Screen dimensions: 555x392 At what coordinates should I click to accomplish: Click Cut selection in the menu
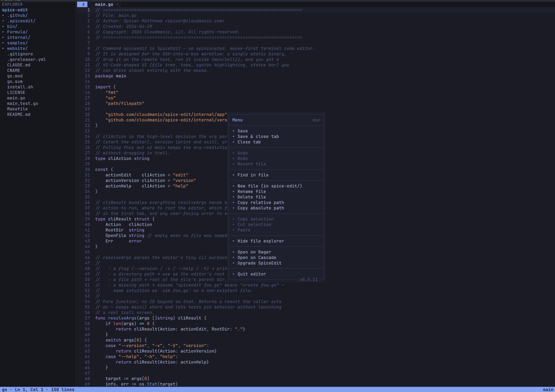pyautogui.click(x=254, y=225)
